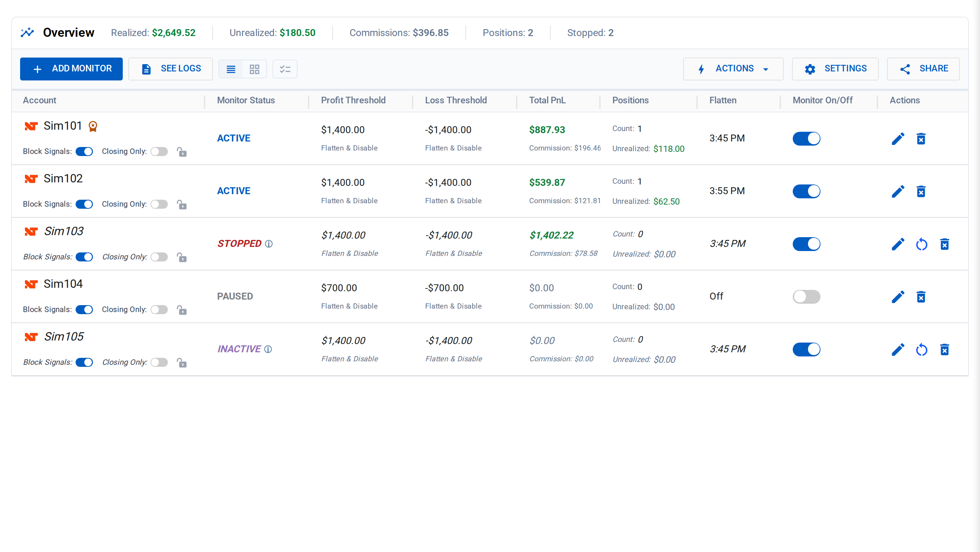Delete the Sim102 monitor

921,191
